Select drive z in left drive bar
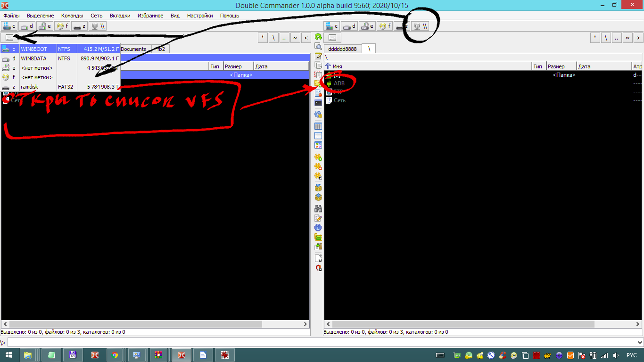The width and height of the screenshot is (644, 362). (x=80, y=26)
